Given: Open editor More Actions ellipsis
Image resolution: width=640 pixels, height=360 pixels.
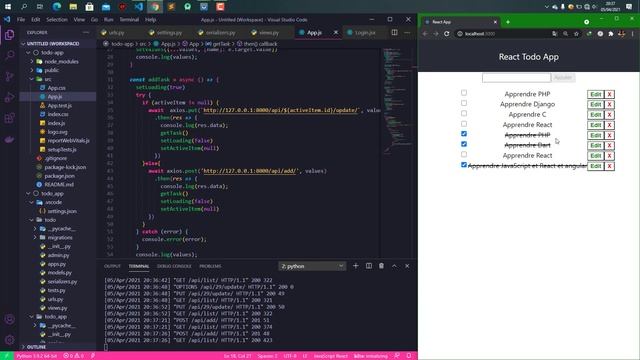Looking at the screenshot, I should (x=407, y=32).
